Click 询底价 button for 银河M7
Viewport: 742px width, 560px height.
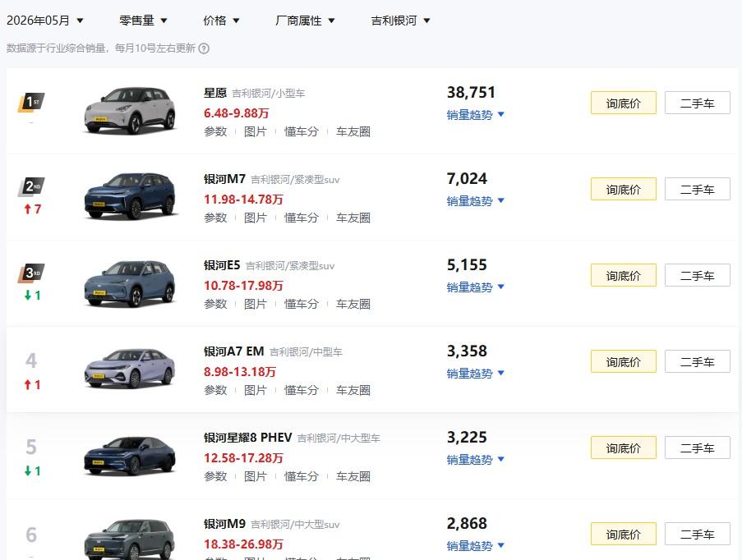point(623,189)
